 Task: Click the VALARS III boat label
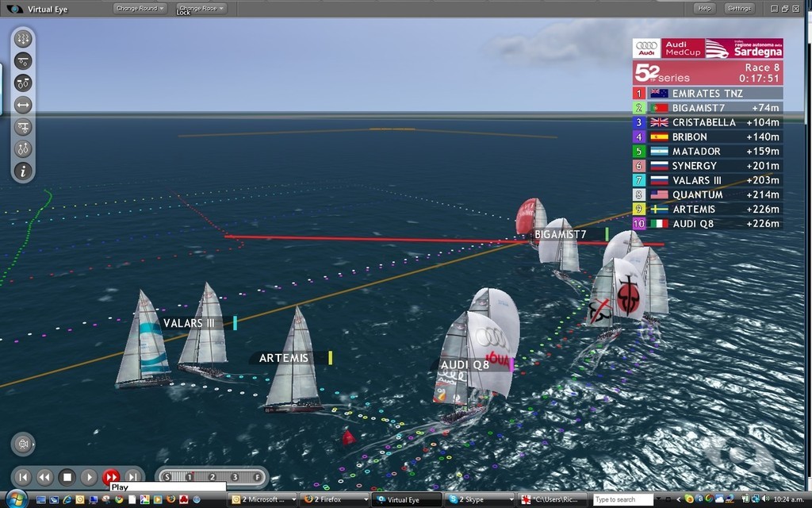(x=197, y=323)
